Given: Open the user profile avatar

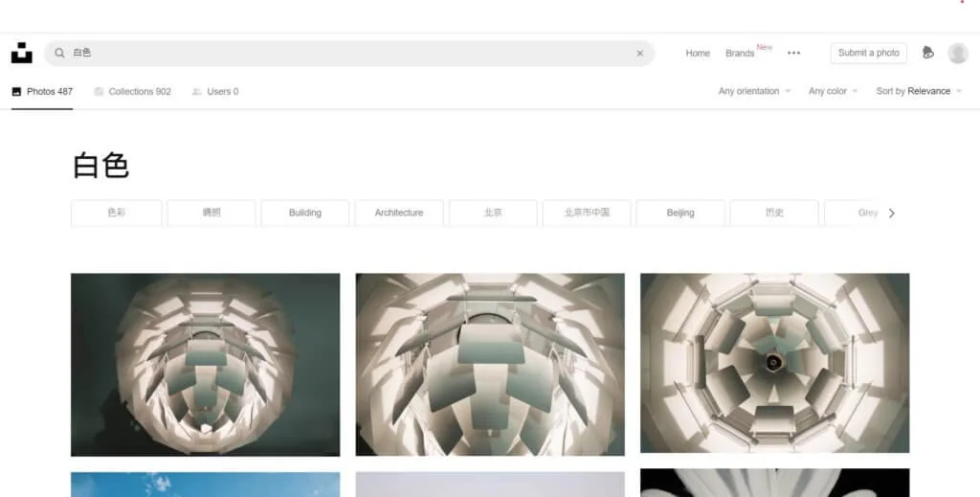Looking at the screenshot, I should (x=958, y=53).
